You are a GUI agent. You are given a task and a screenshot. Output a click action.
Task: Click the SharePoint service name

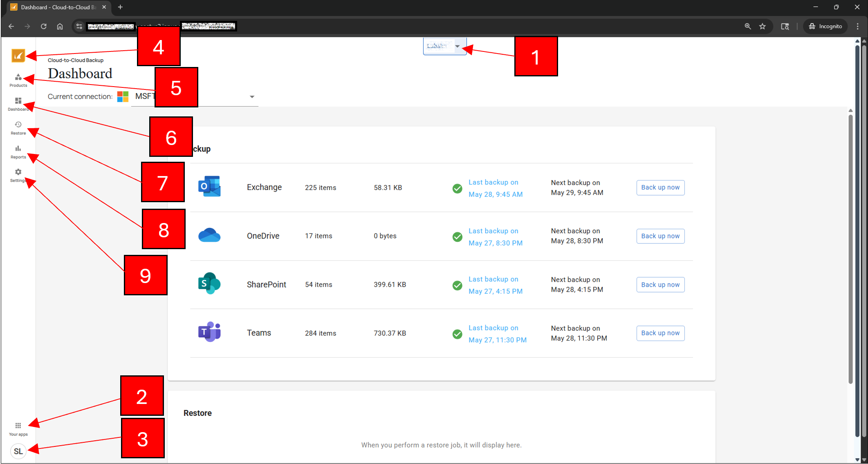[267, 284]
